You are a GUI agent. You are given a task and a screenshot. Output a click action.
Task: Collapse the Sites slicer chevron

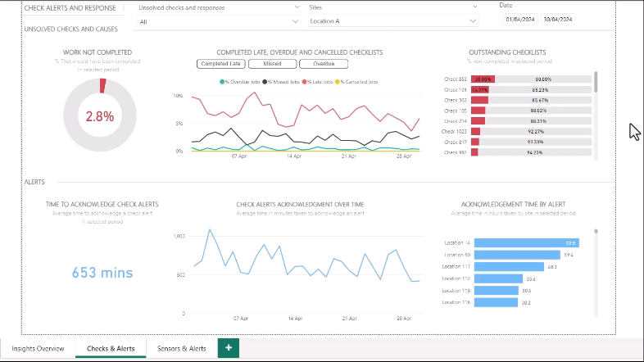(x=473, y=7)
